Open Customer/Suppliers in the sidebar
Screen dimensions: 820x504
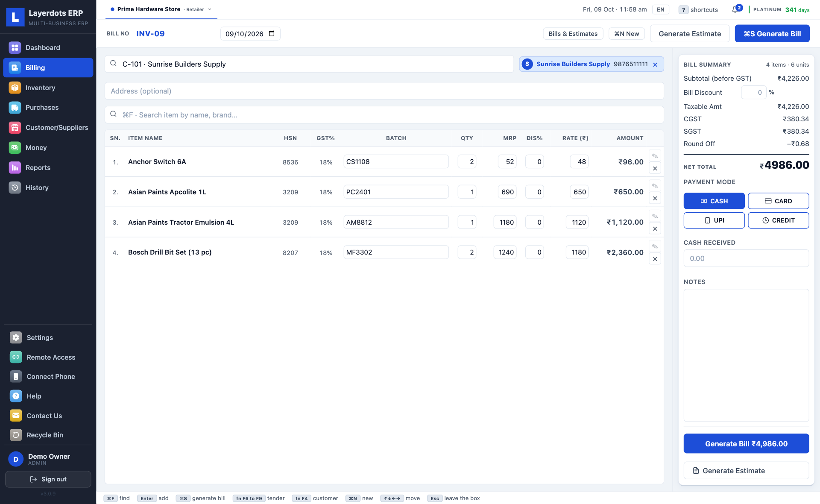48,127
